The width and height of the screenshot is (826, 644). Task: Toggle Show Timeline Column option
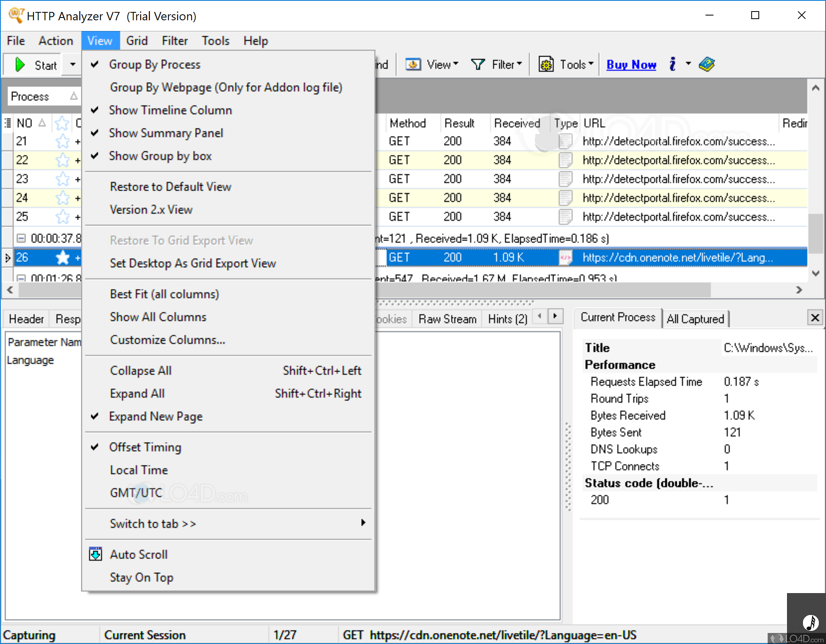pos(170,110)
